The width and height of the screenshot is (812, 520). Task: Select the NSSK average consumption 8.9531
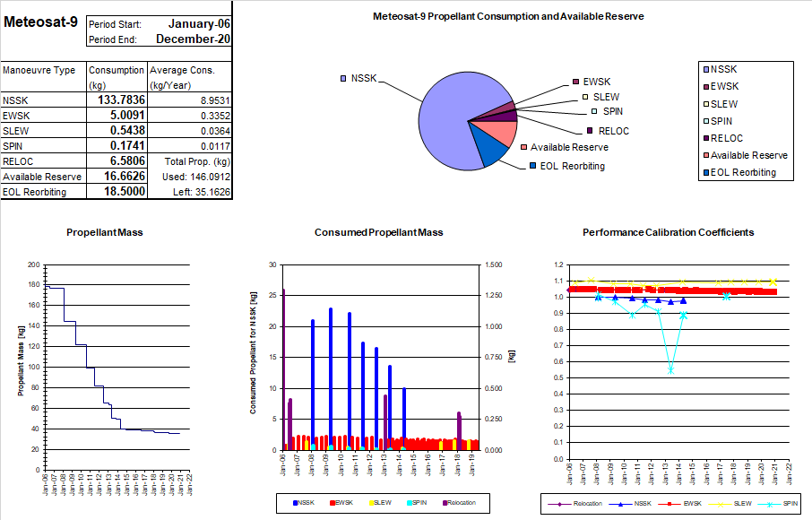click(215, 100)
